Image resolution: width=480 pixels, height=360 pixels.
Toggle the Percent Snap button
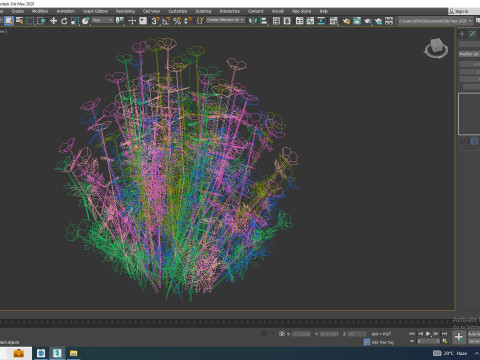coord(177,21)
